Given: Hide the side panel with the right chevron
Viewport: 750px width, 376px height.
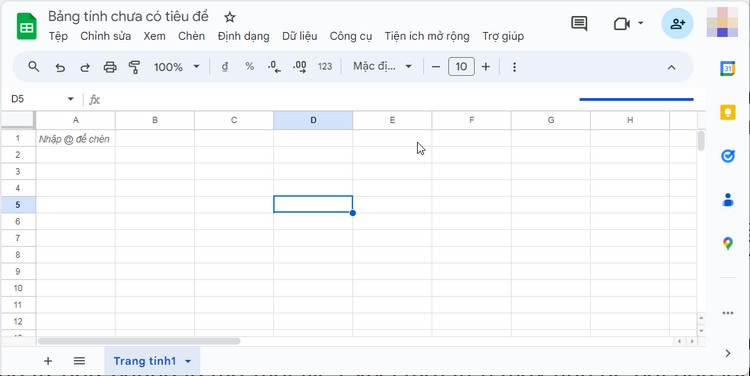Looking at the screenshot, I should pos(728,353).
